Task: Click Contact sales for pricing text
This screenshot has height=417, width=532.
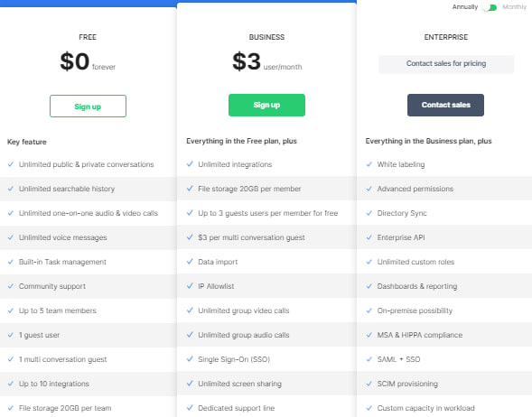Action: pyautogui.click(x=446, y=64)
